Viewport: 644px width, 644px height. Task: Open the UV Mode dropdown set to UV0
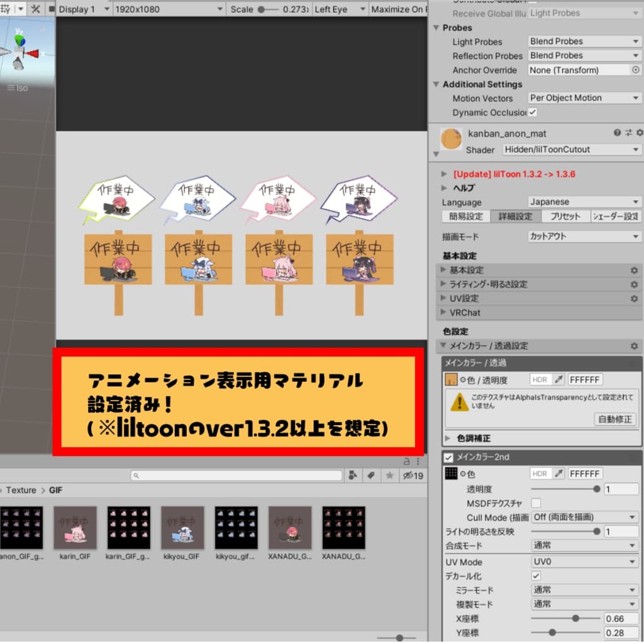click(584, 562)
